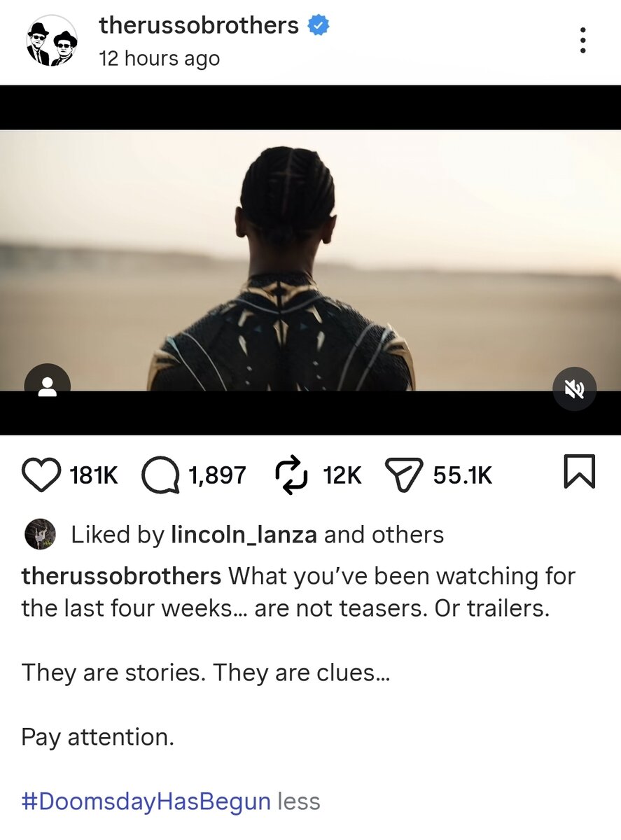Open therussobrothers username in header

click(199, 26)
